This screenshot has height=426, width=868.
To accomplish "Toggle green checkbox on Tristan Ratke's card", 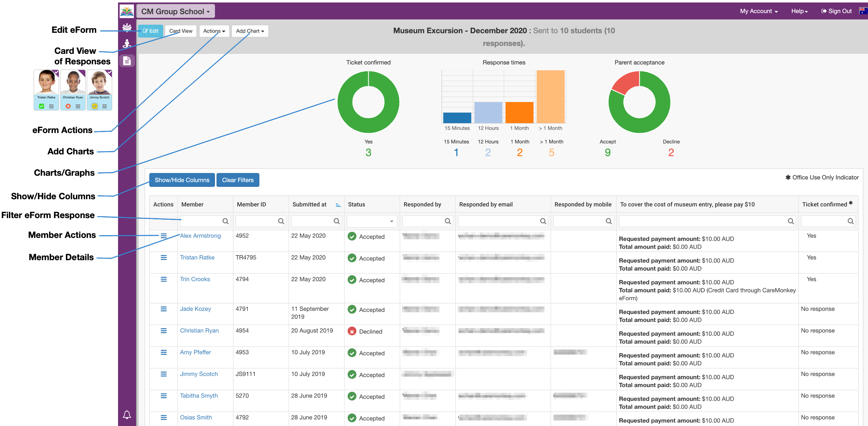I will (41, 106).
